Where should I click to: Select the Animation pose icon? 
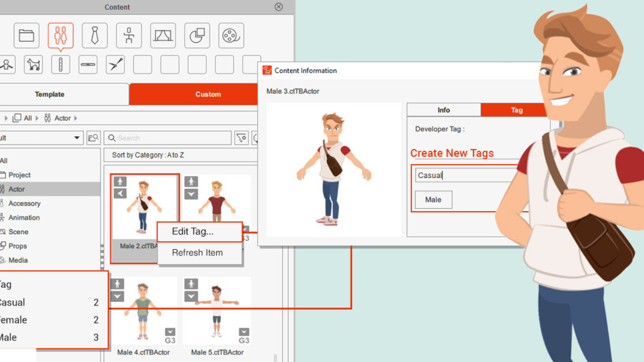point(129,36)
